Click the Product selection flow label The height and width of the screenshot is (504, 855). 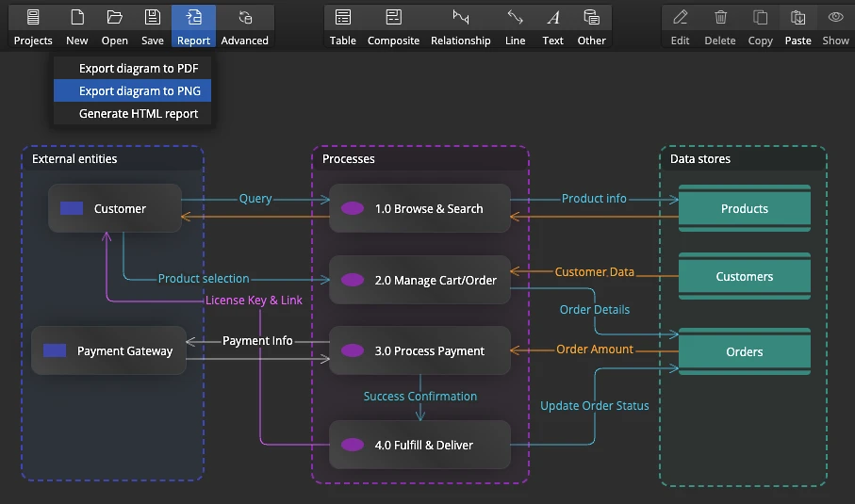pos(204,279)
